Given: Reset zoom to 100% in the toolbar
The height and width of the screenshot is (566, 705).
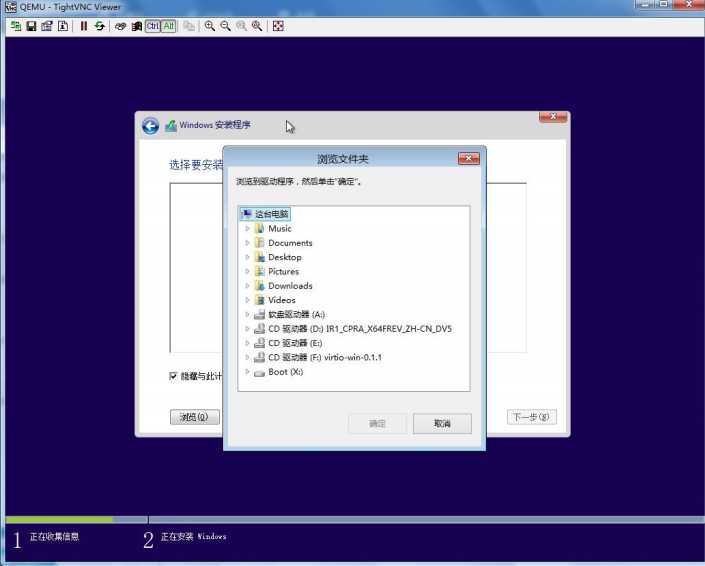Looking at the screenshot, I should [241, 26].
